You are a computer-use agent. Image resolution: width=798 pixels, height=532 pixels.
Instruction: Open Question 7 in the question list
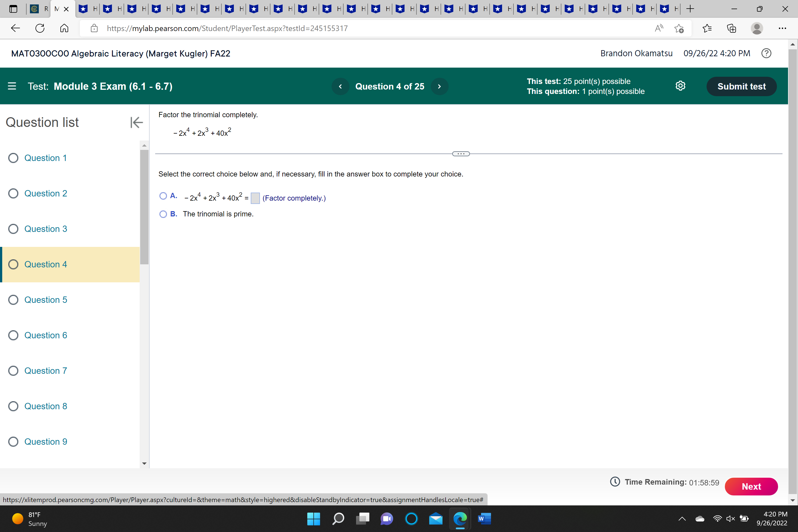45,371
